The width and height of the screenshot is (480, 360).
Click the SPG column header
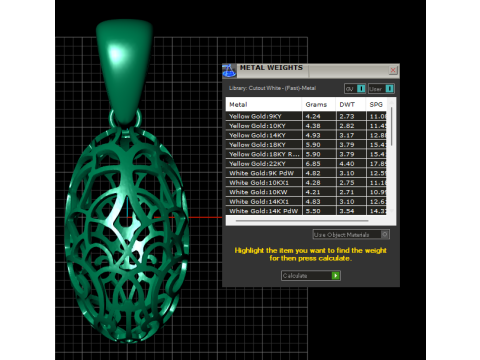tap(376, 105)
